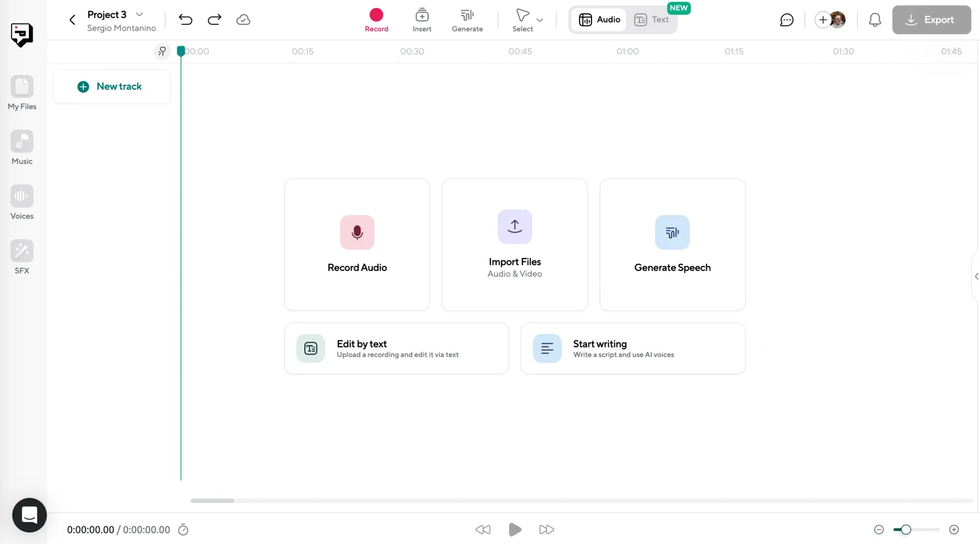Undo the last action
Image resolution: width=980 pixels, height=544 pixels.
[x=185, y=20]
